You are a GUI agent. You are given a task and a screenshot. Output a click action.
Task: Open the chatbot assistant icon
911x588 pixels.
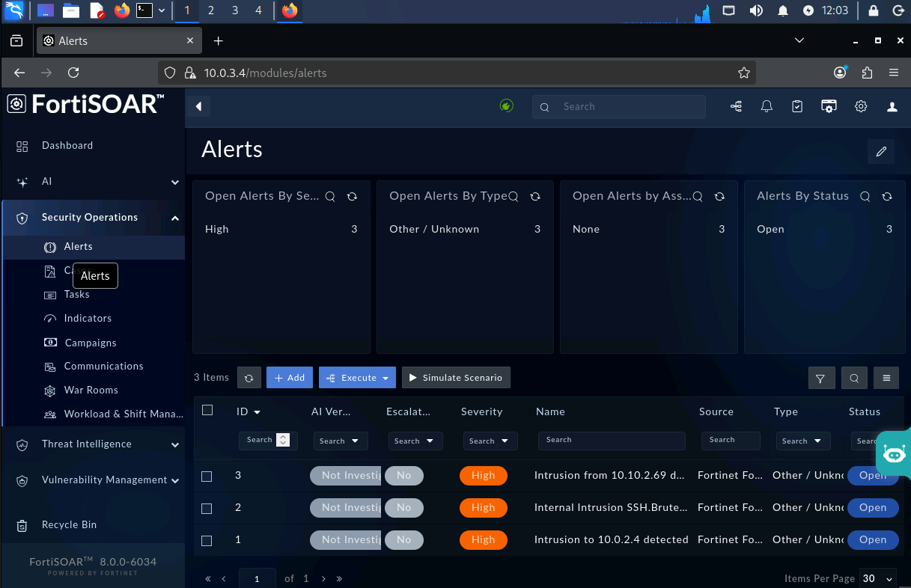[894, 453]
